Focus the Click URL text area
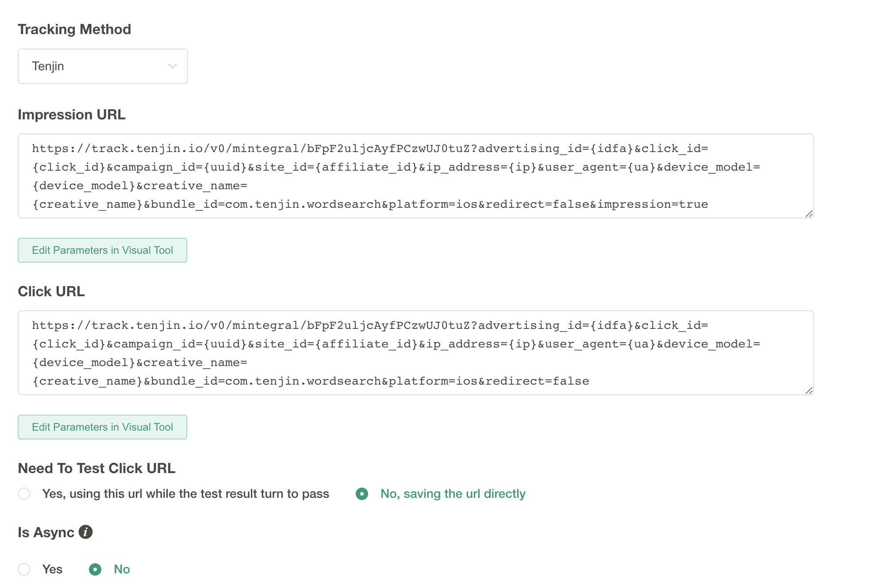869x588 pixels. (415, 353)
